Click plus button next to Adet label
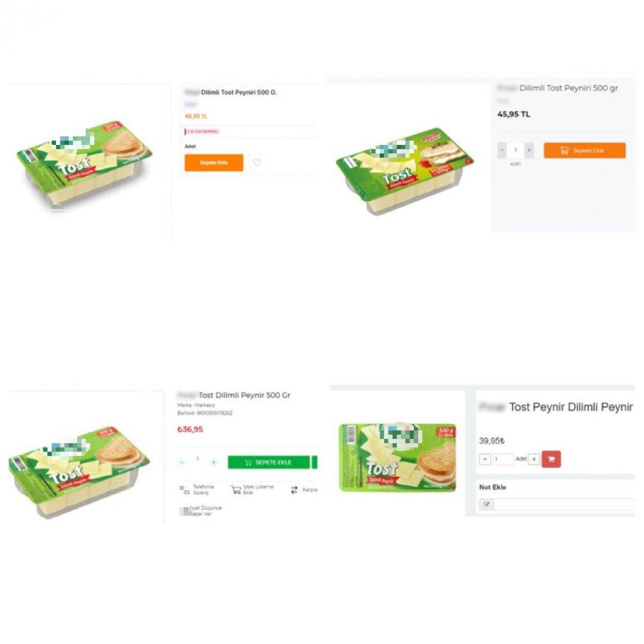The image size is (644, 644). pyautogui.click(x=534, y=459)
